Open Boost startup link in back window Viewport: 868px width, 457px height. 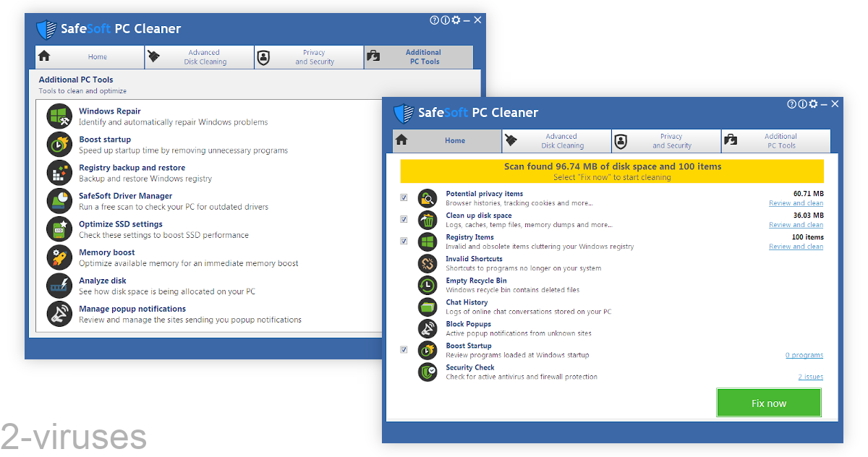tap(105, 140)
